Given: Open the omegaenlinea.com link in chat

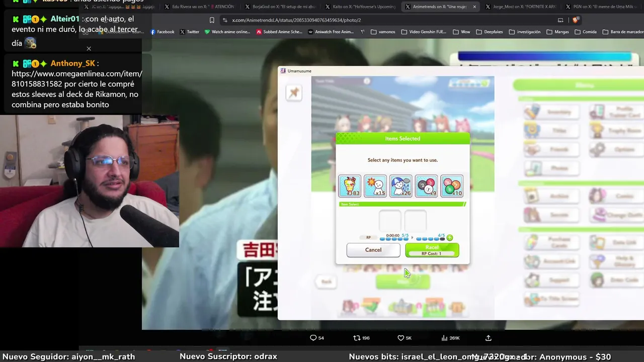Looking at the screenshot, I should tap(77, 79).
